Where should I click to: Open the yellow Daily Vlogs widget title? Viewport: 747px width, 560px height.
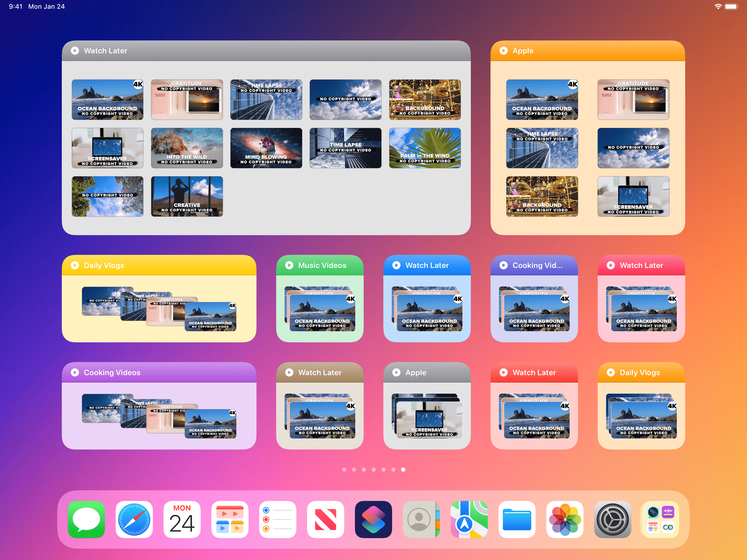click(104, 265)
